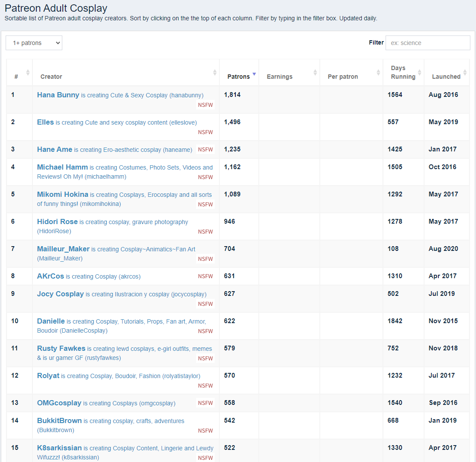This screenshot has height=462, width=476.
Task: Click the sort arrows in the Creator column
Action: coord(215,73)
